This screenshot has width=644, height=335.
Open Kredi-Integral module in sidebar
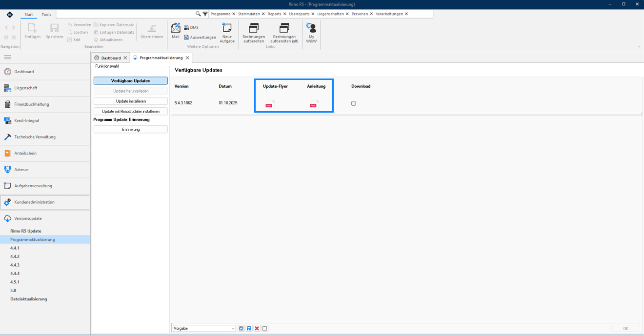point(45,120)
